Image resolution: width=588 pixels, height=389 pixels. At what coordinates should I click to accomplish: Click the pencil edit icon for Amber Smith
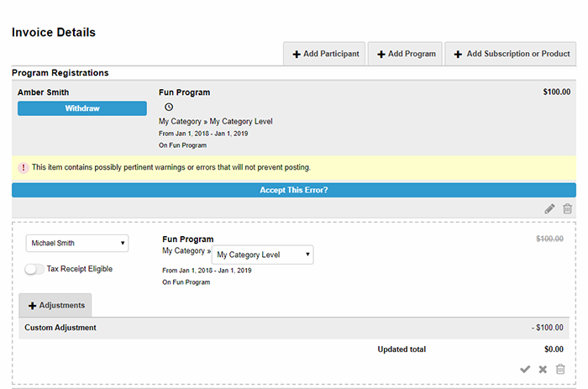pos(549,209)
